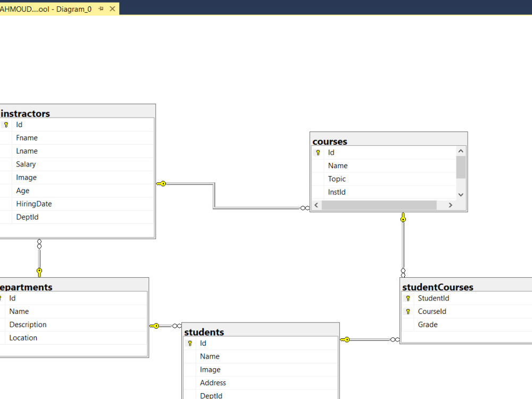Click key icon of StudentId row

[x=408, y=298]
